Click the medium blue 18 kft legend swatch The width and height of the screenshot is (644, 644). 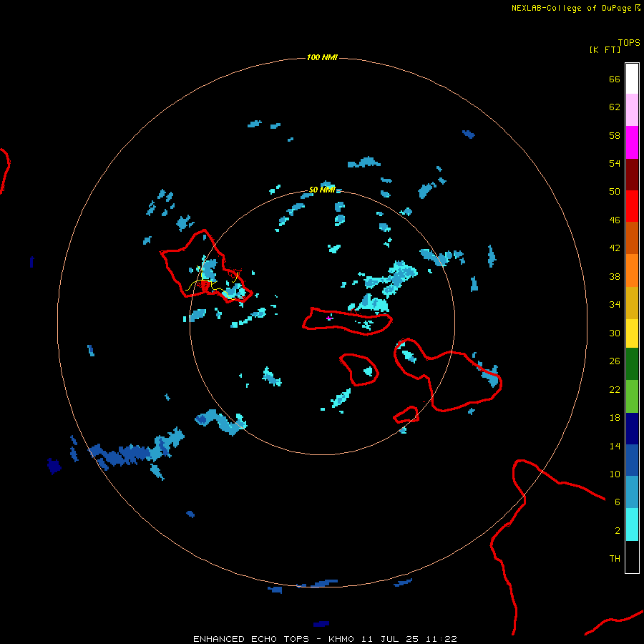coord(632,460)
